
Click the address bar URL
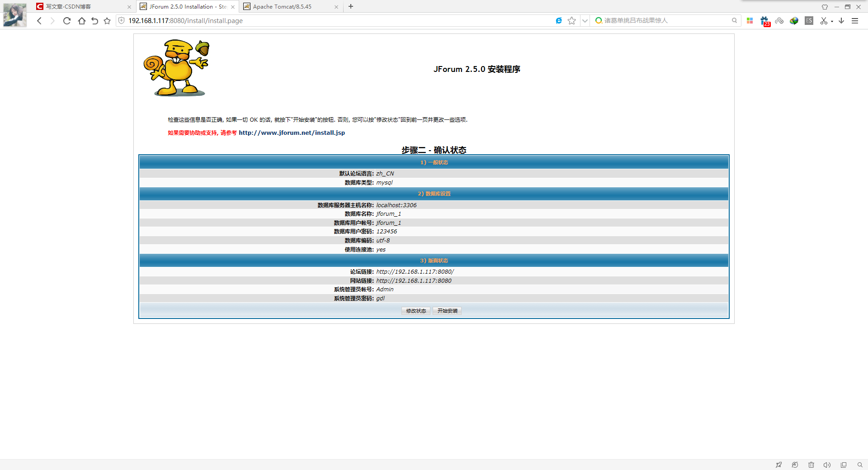pos(185,21)
